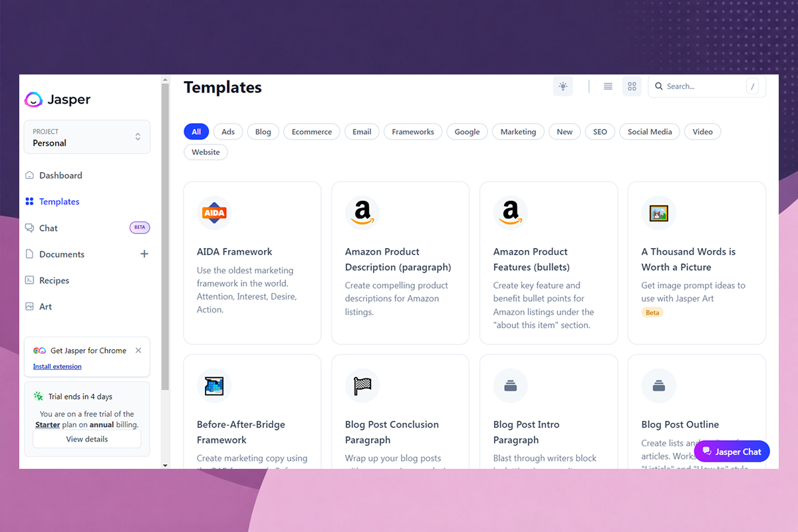Click into the Search templates field
798x532 pixels.
(x=707, y=86)
